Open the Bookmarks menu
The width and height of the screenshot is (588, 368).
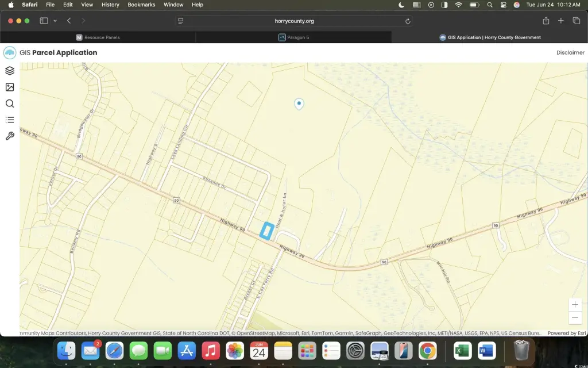coord(141,5)
